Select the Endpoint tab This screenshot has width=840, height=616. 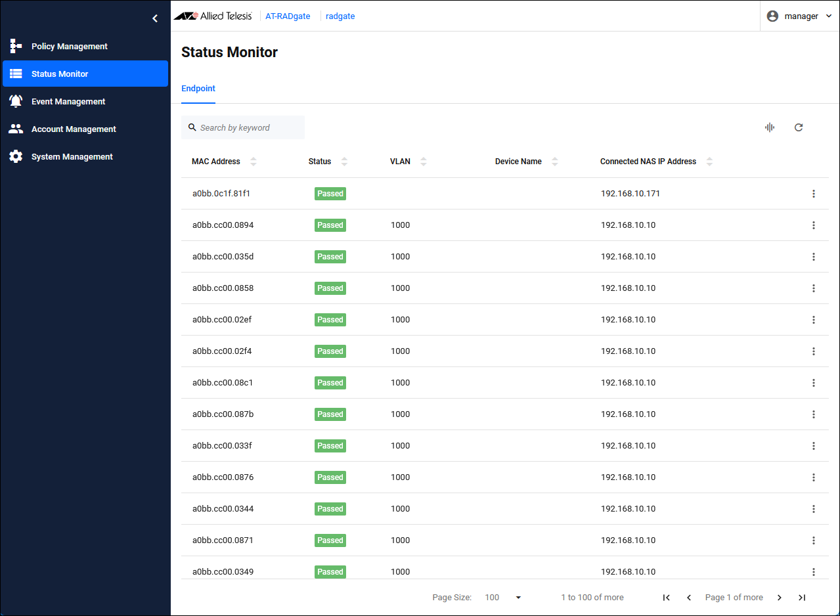(x=198, y=89)
